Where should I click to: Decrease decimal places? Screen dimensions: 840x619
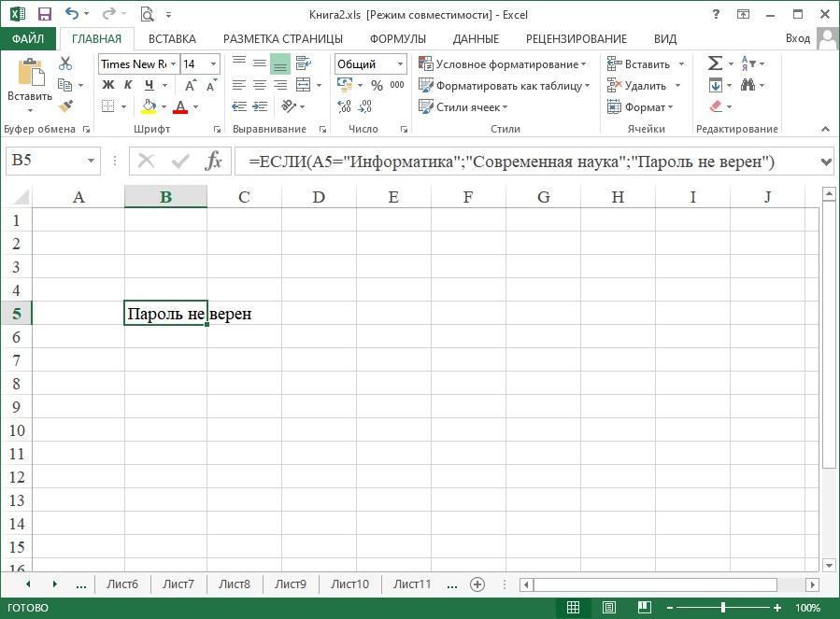point(364,106)
